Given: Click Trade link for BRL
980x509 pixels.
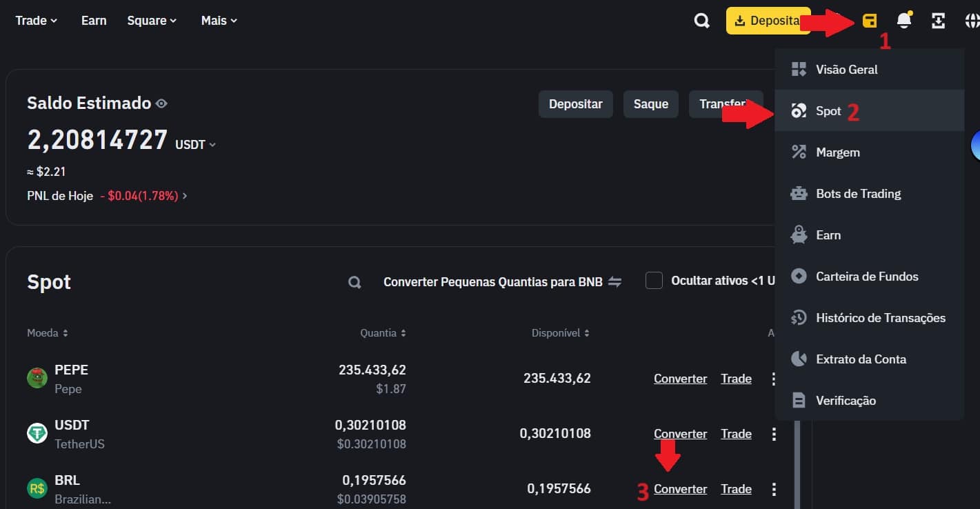Looking at the screenshot, I should coord(736,489).
